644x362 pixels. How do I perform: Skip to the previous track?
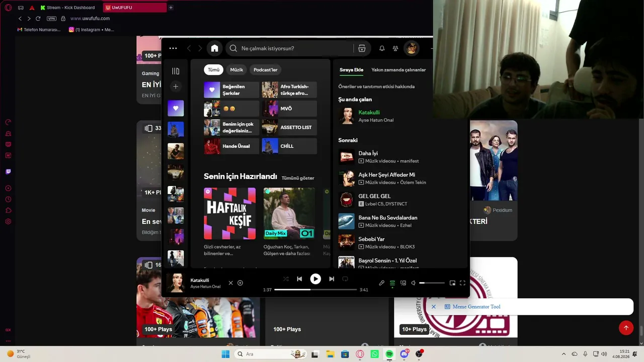point(299,279)
